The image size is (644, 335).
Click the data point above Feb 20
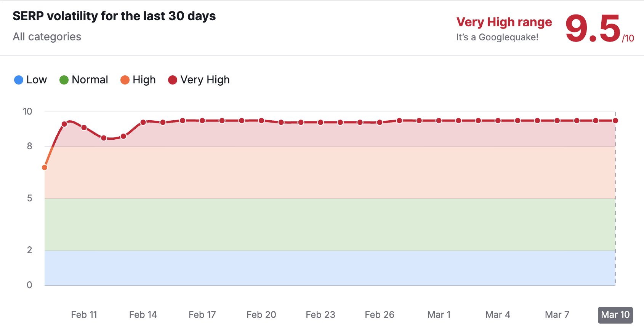click(261, 121)
